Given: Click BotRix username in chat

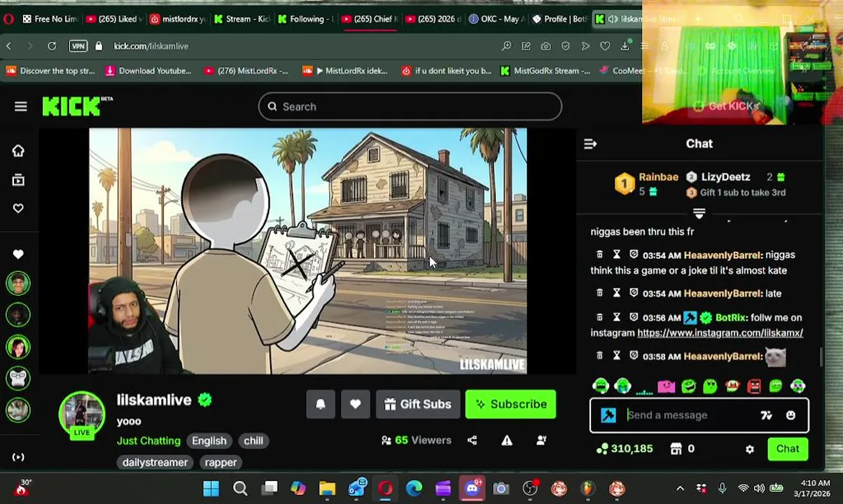Looking at the screenshot, I should coord(730,318).
